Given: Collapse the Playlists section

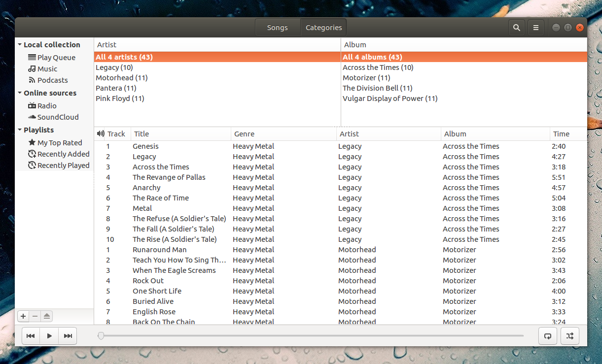Looking at the screenshot, I should click(20, 130).
